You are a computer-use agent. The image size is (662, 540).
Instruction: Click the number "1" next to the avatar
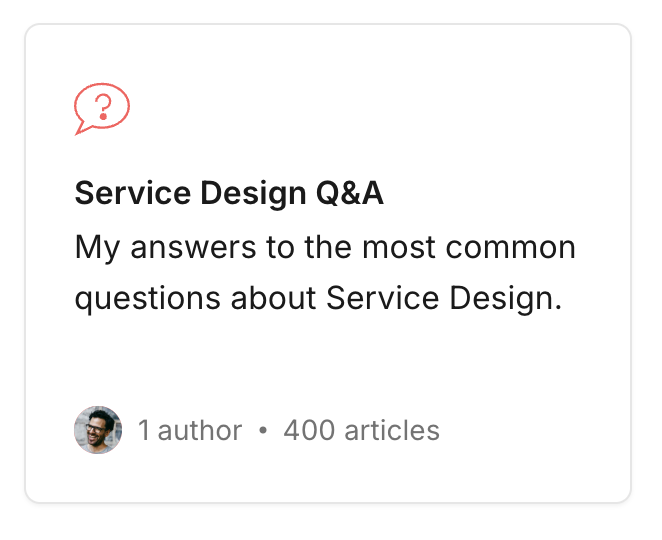click(x=144, y=431)
